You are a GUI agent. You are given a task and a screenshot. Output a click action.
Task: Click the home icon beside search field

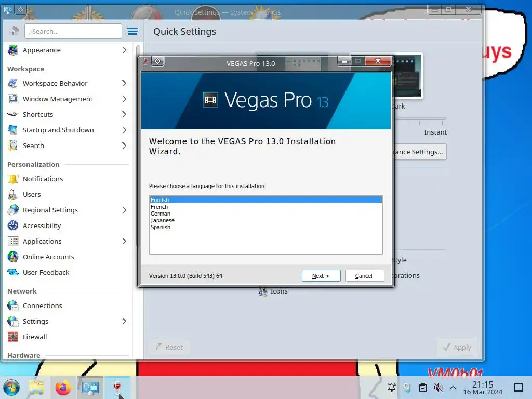pyautogui.click(x=14, y=31)
